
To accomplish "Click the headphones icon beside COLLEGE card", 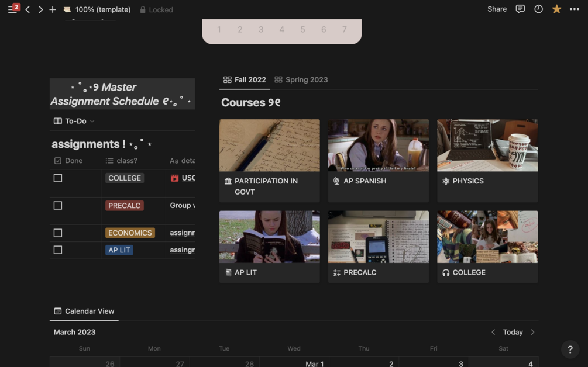I will click(x=445, y=273).
